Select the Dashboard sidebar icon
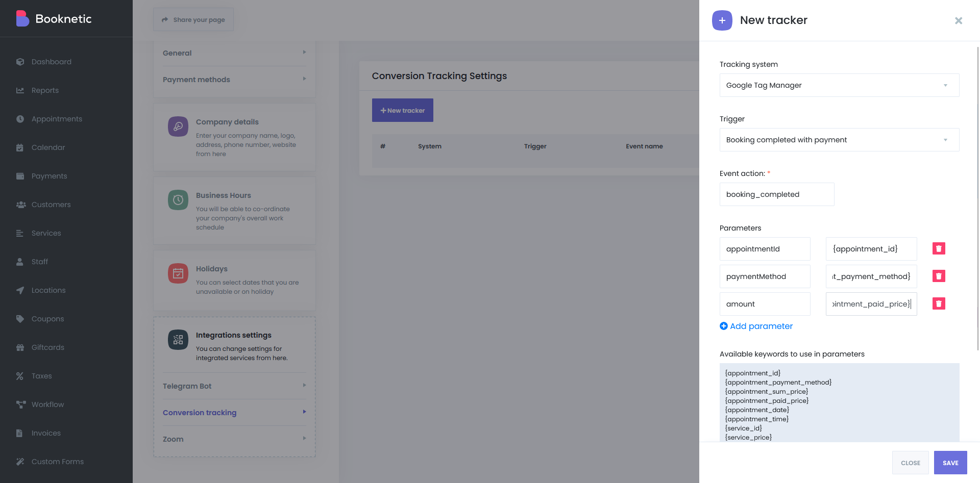Image resolution: width=980 pixels, height=483 pixels. (20, 62)
